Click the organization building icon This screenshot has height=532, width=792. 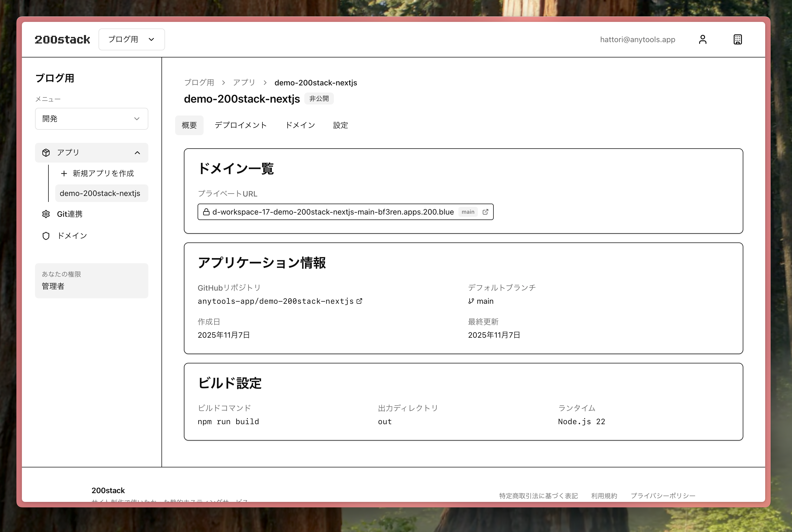(x=737, y=39)
